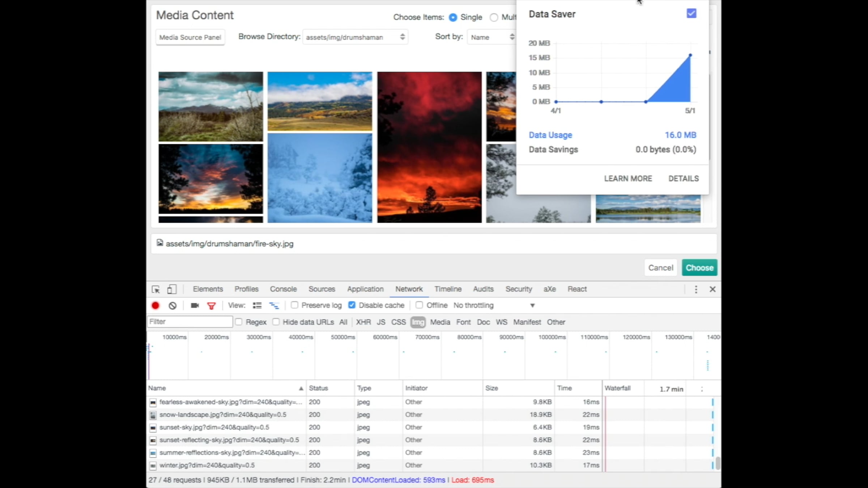Click icon for sunset-sky.jpg row
This screenshot has height=488, width=868.
click(x=153, y=428)
